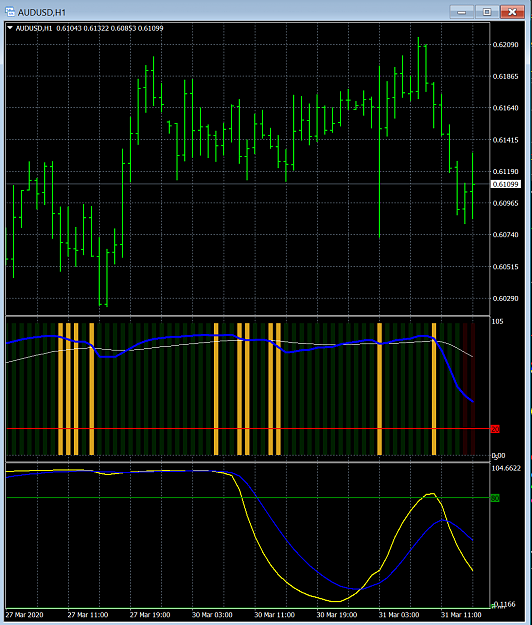Click the 30 Mar 11:00 time label
This screenshot has height=625, width=532.
[x=274, y=615]
